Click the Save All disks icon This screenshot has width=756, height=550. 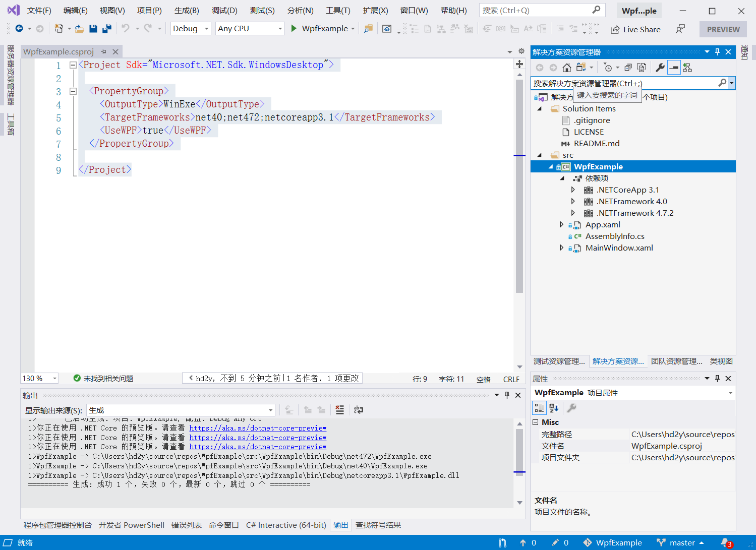click(x=106, y=29)
